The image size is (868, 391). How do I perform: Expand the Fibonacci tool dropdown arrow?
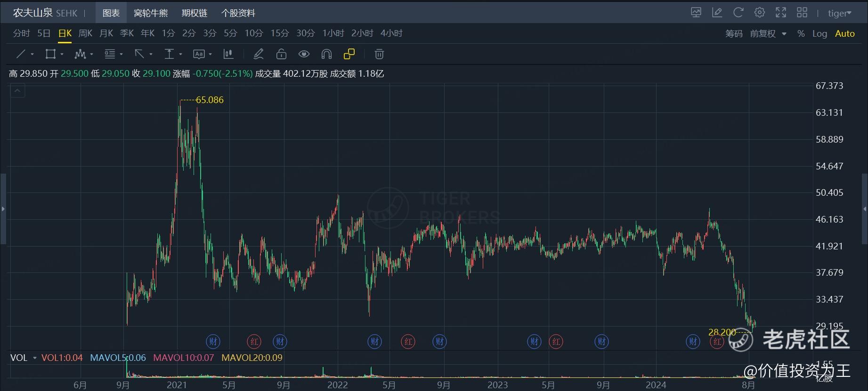coord(122,55)
